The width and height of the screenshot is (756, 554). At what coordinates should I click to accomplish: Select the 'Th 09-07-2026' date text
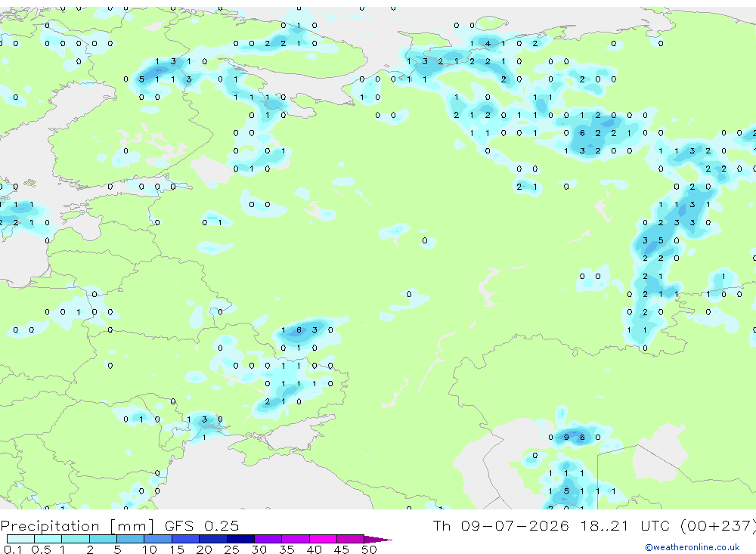point(500,525)
